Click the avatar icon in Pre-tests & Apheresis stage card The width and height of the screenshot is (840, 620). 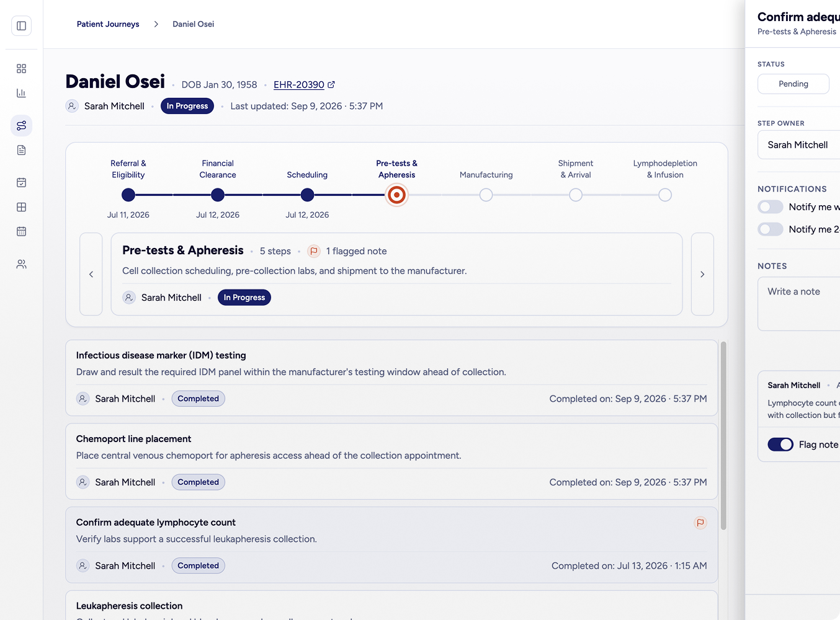129,298
